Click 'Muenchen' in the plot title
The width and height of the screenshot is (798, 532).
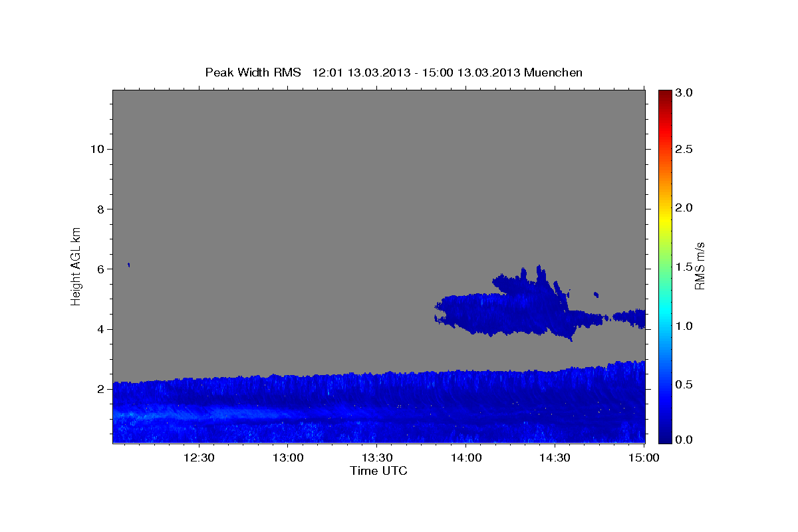click(x=553, y=72)
